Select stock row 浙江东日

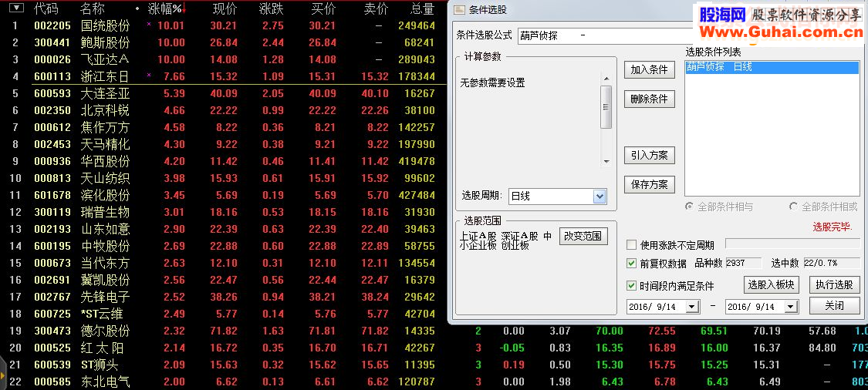click(223, 76)
